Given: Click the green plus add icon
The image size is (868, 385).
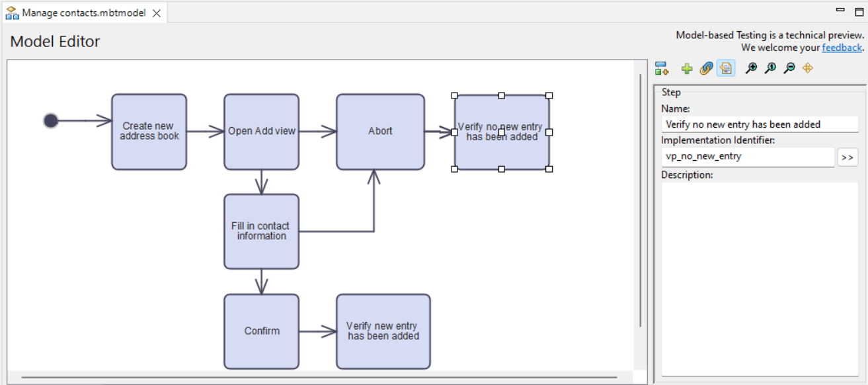Looking at the screenshot, I should pos(687,68).
